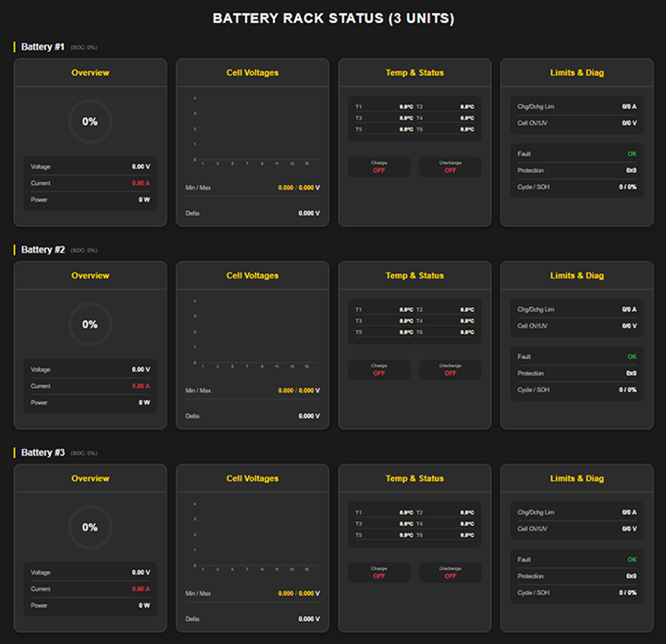Click Battery #2 Limits & Diag card title

576,276
